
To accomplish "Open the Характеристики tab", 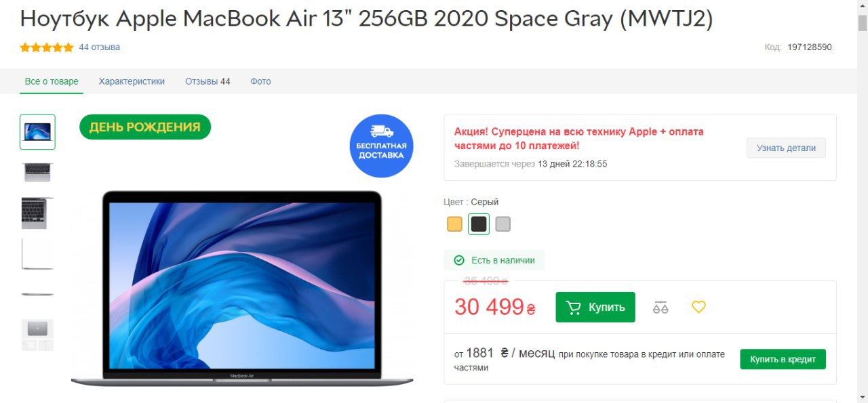I will 132,81.
